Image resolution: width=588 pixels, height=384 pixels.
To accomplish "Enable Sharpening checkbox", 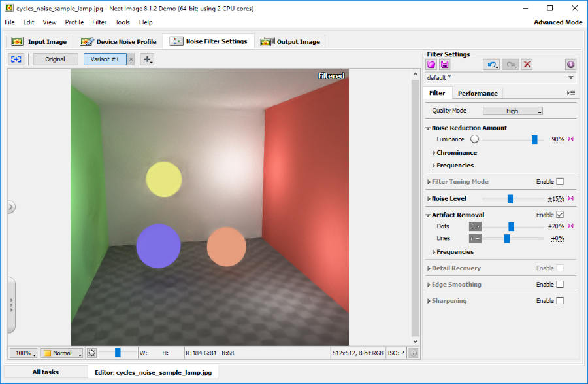I will coord(560,300).
